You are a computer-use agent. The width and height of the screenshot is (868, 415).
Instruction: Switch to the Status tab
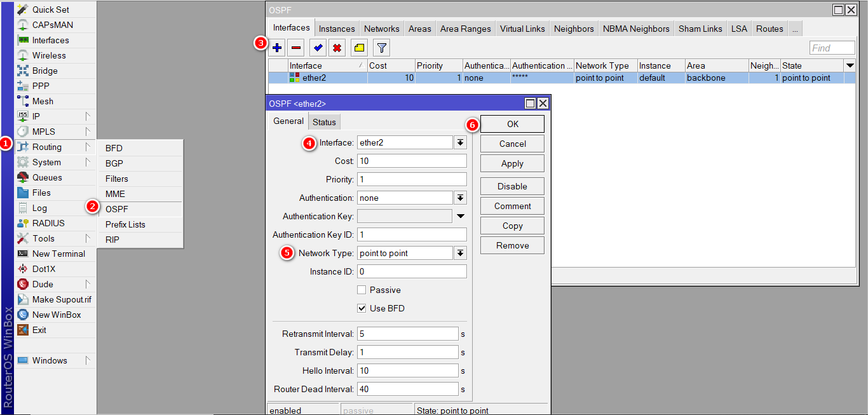tap(324, 121)
